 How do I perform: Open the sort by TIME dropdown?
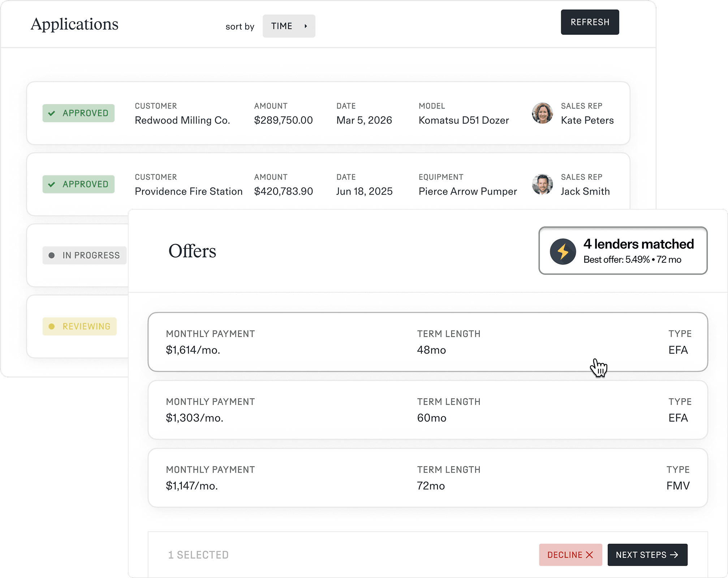coord(289,26)
